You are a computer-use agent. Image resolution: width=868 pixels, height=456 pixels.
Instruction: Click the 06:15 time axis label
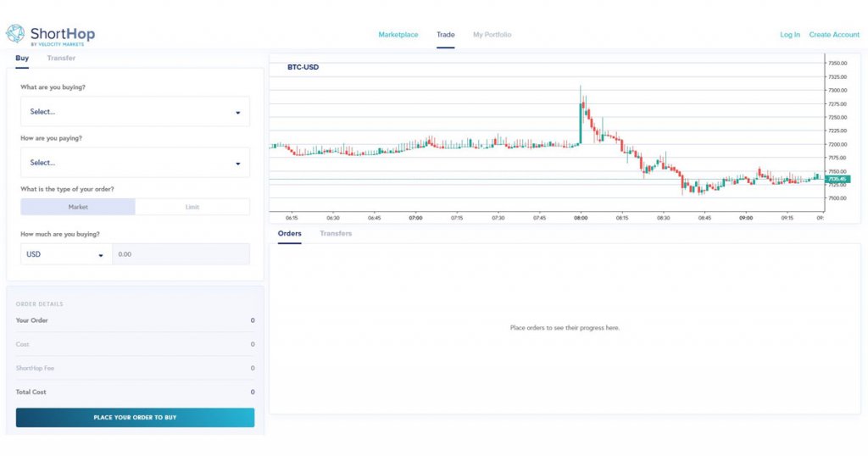tap(292, 218)
